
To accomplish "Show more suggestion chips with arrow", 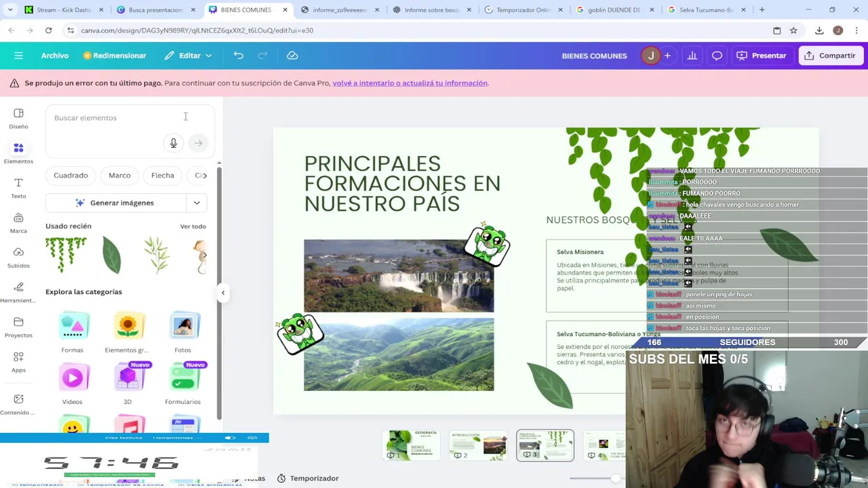I will pyautogui.click(x=204, y=176).
